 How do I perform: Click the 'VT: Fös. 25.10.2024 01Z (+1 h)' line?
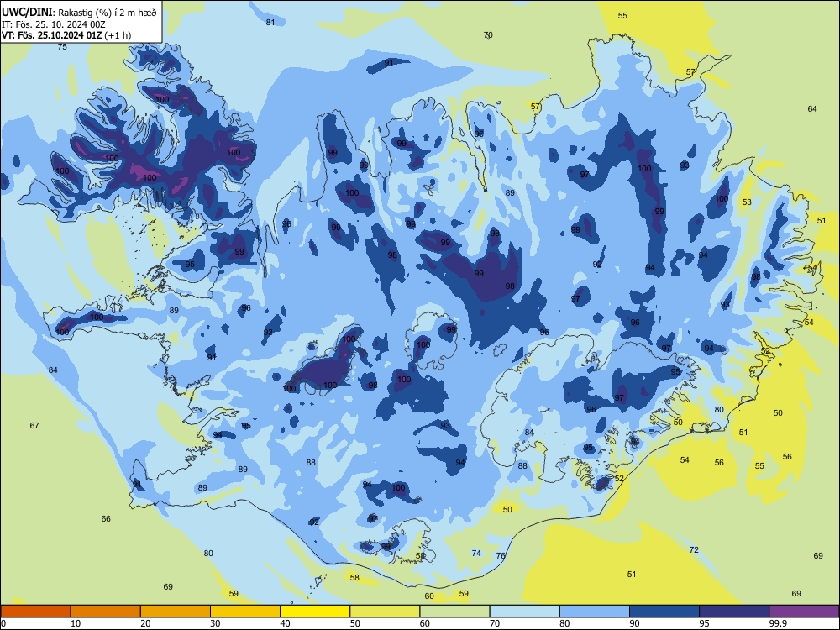pos(66,35)
